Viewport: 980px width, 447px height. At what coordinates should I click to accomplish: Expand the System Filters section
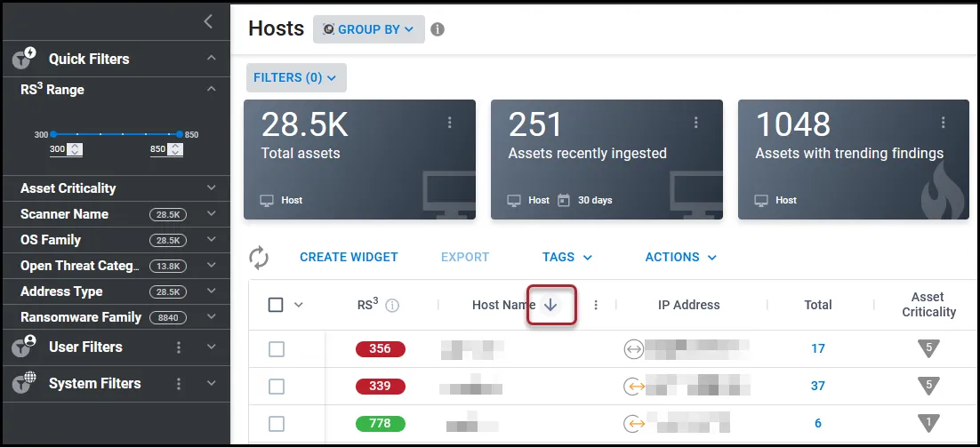pyautogui.click(x=212, y=383)
